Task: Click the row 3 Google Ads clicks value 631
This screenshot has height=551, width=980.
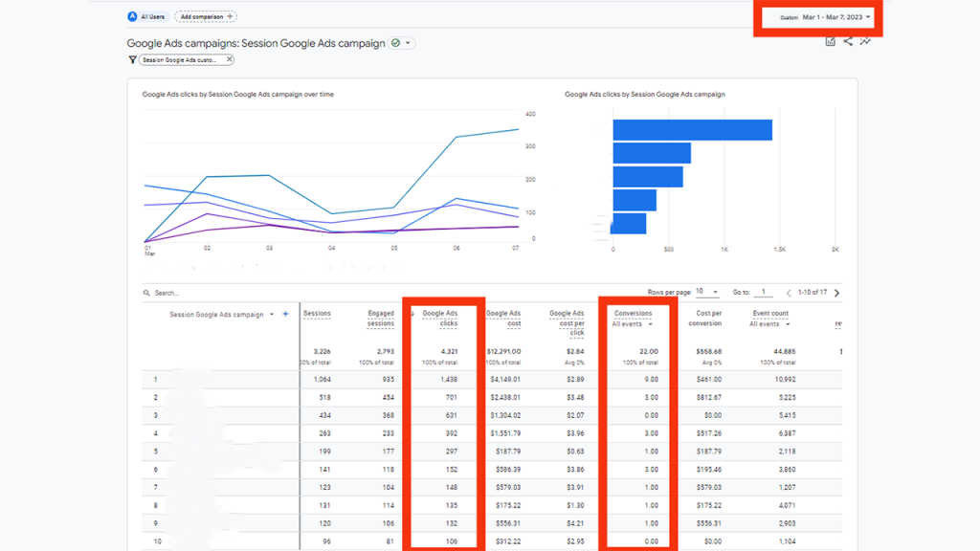Action: tap(452, 415)
